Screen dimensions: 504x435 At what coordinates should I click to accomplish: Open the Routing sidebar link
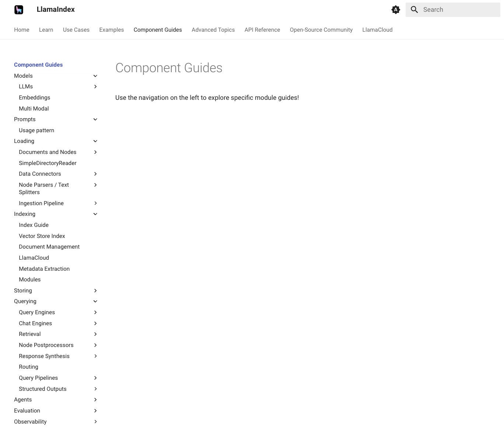(28, 367)
